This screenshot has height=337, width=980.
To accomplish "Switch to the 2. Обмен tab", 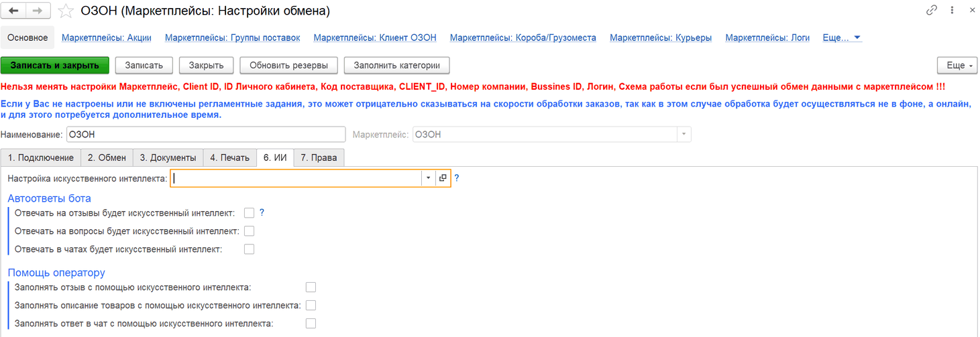I will point(107,157).
